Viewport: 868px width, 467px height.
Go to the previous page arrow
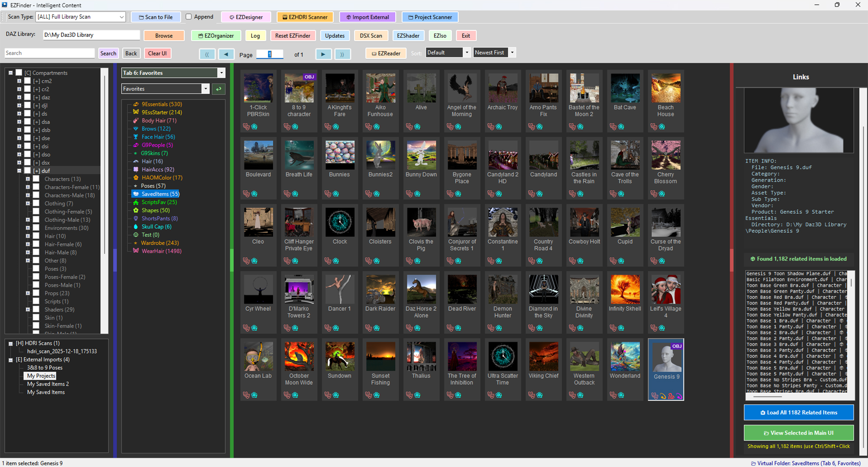226,54
